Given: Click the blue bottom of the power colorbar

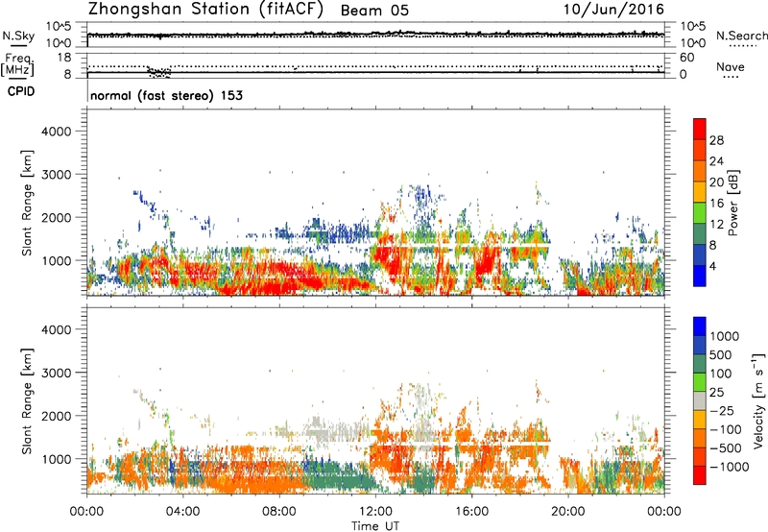Looking at the screenshot, I should (x=700, y=276).
